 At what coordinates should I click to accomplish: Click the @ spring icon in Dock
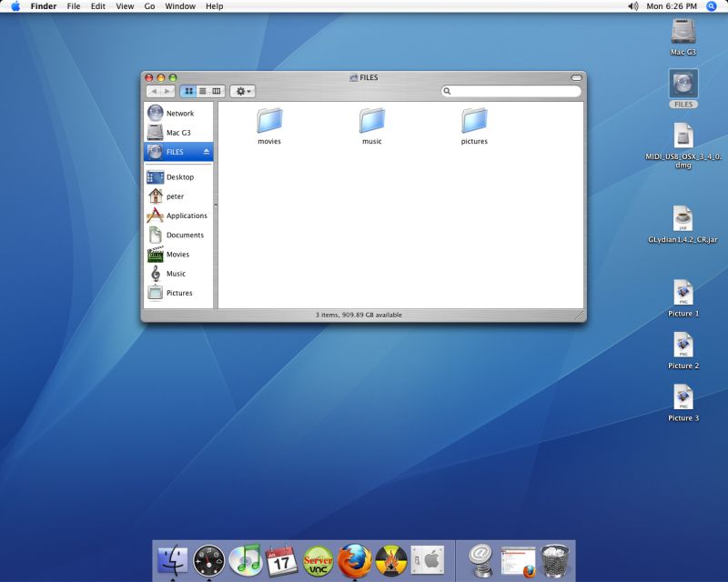point(480,561)
